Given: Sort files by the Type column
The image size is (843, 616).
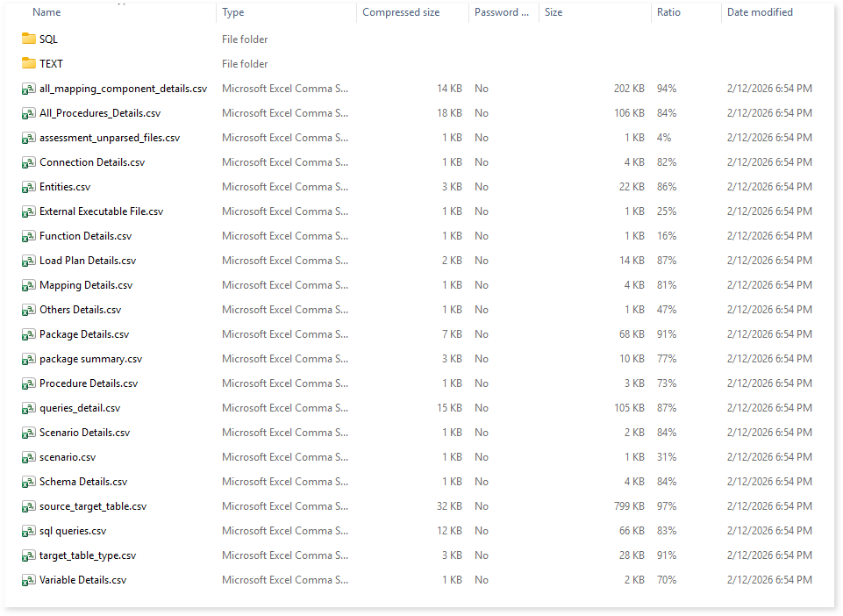Looking at the screenshot, I should (x=233, y=12).
